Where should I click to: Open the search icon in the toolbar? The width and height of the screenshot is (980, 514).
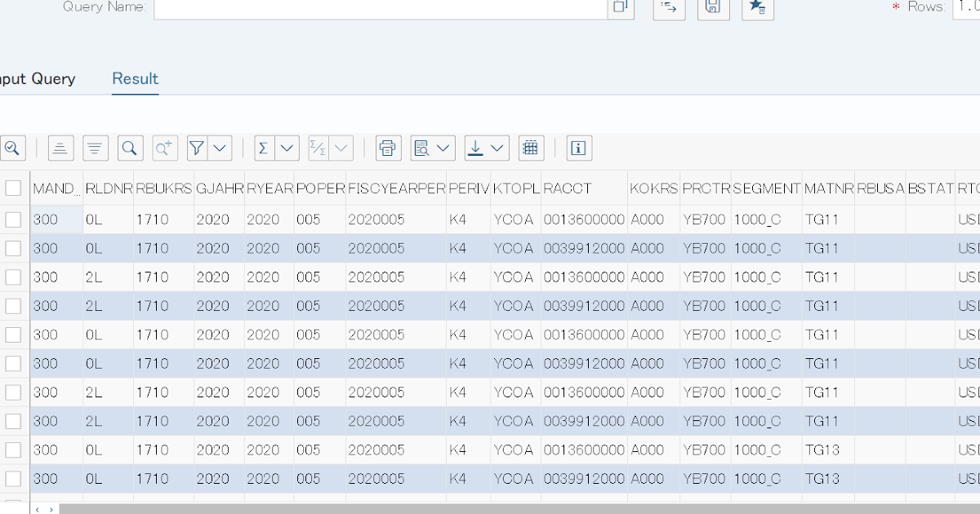(x=129, y=148)
